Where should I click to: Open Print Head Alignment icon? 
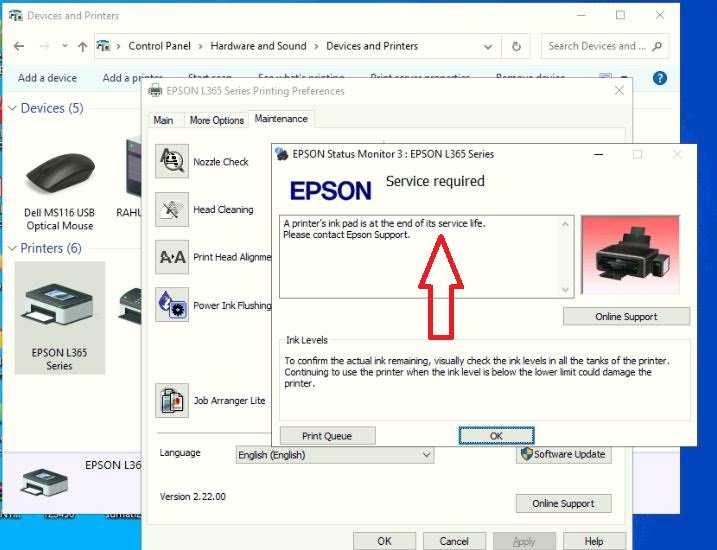click(172, 257)
